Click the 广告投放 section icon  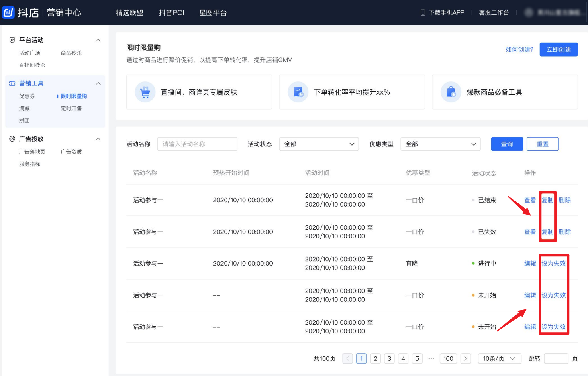(12, 139)
